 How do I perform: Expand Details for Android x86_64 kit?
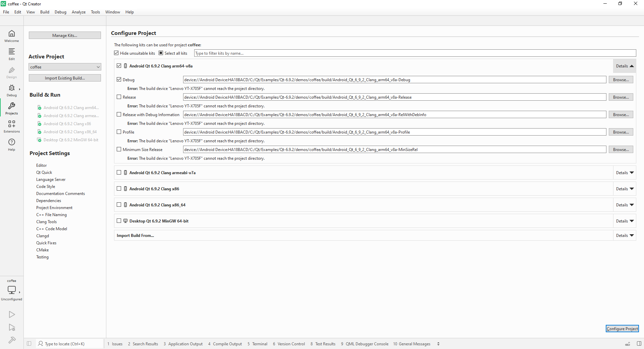(625, 205)
